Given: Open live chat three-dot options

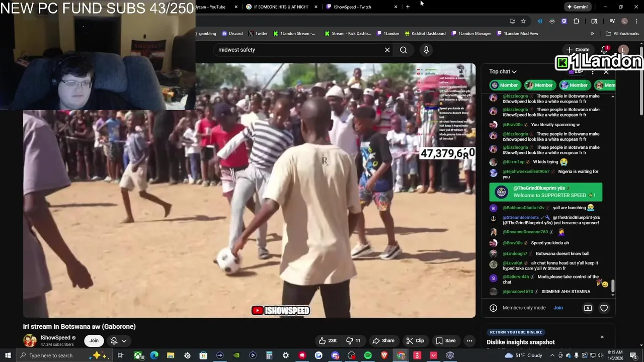Looking at the screenshot, I should pos(593,72).
